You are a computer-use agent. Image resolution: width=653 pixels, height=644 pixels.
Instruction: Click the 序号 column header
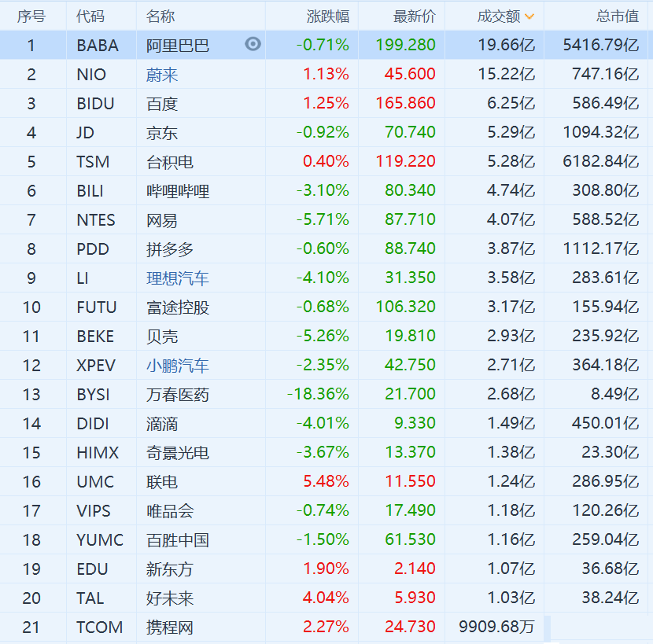coord(31,17)
